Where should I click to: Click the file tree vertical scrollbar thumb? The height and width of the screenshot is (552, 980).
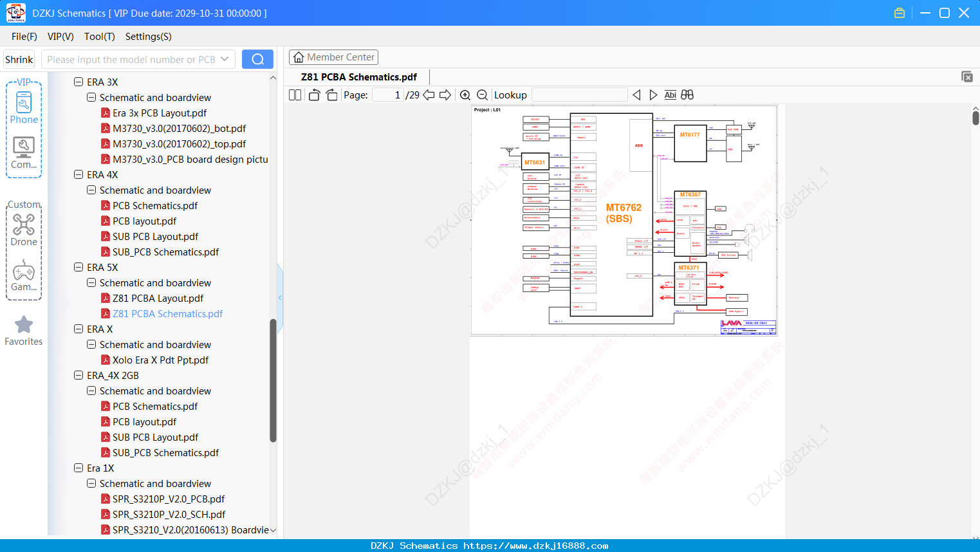click(x=273, y=381)
